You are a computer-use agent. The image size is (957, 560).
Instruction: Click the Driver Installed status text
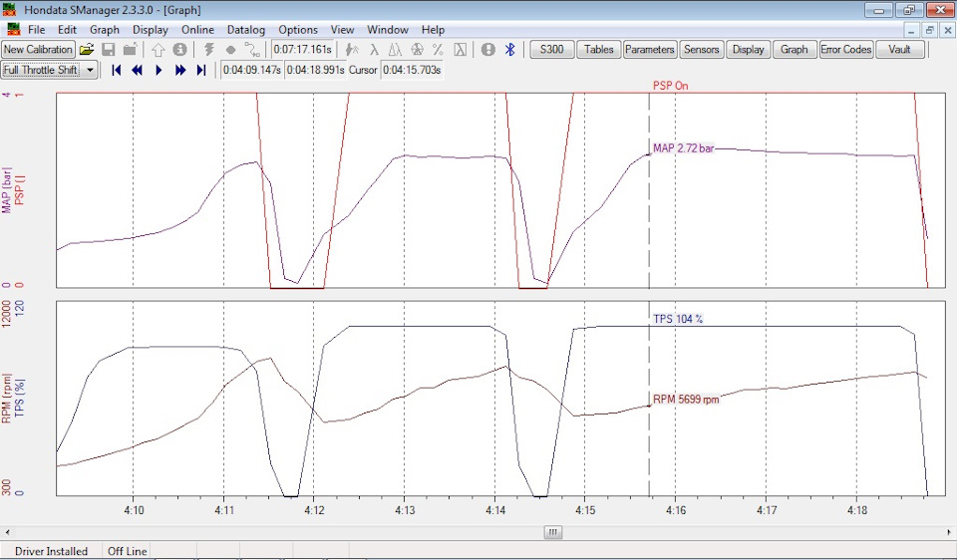coord(51,551)
